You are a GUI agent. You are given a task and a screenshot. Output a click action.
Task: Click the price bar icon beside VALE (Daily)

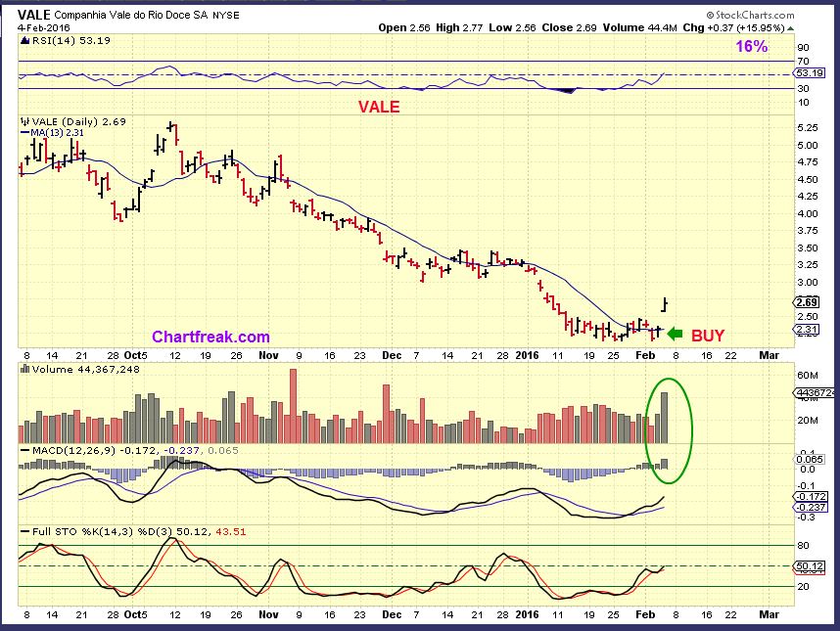point(24,122)
